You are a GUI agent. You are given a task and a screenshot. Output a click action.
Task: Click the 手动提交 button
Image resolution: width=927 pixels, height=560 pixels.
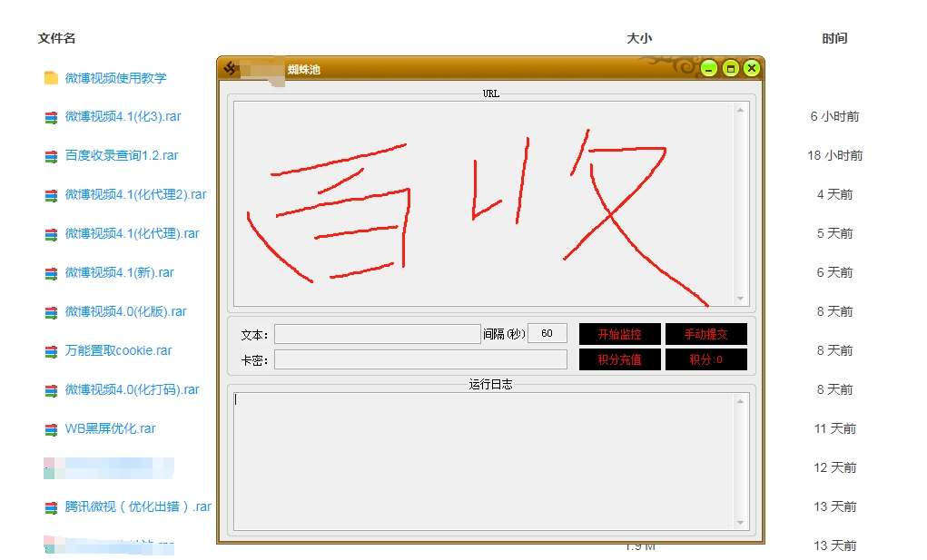(705, 334)
